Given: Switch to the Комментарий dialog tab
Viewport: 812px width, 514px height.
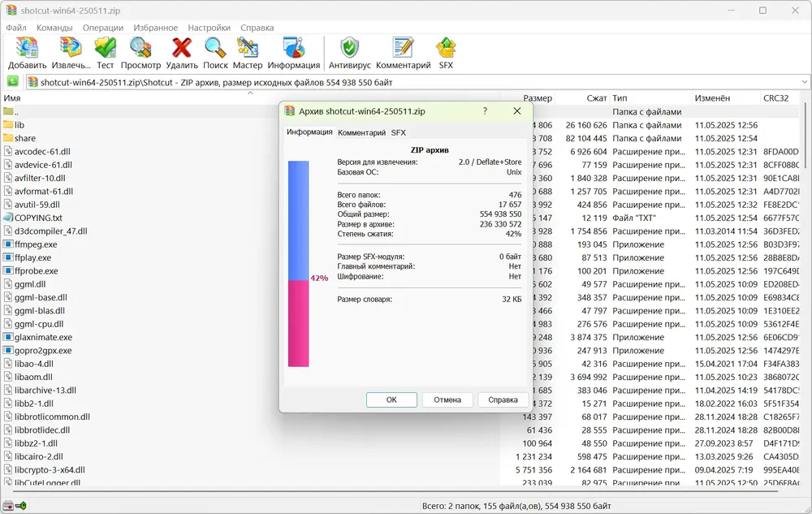Looking at the screenshot, I should (x=361, y=132).
